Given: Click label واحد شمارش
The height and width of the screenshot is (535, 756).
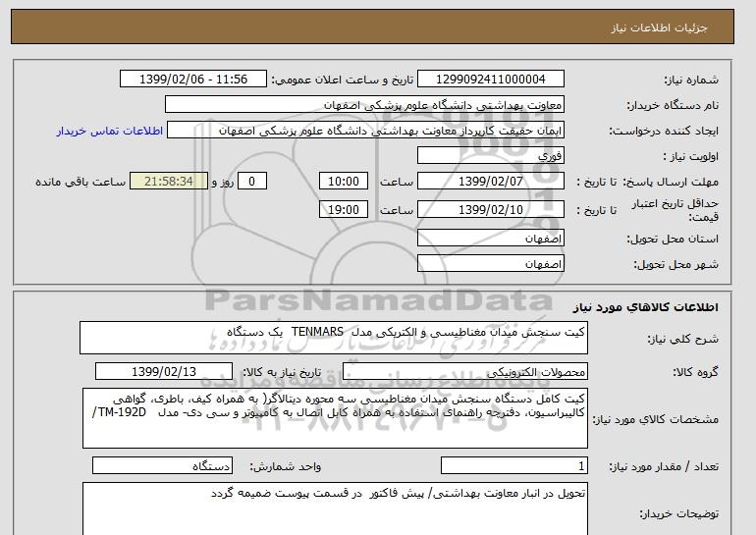Looking at the screenshot, I should pos(286,466).
